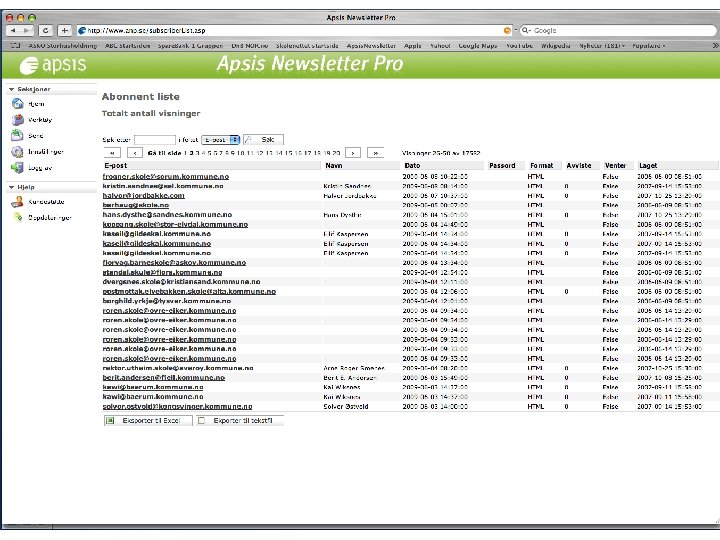
Task: Open the Innstillinger gear icon
Action: 17,152
